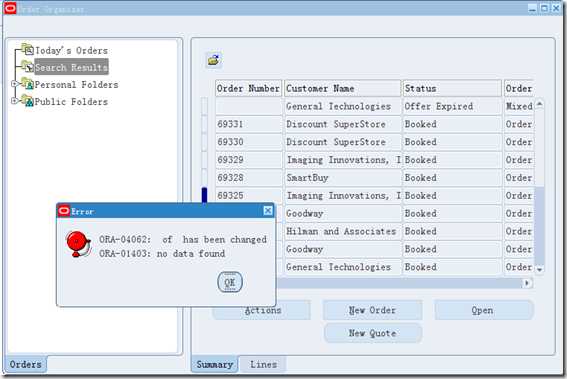
Task: Click the Offer Expired status cell
Action: click(452, 106)
